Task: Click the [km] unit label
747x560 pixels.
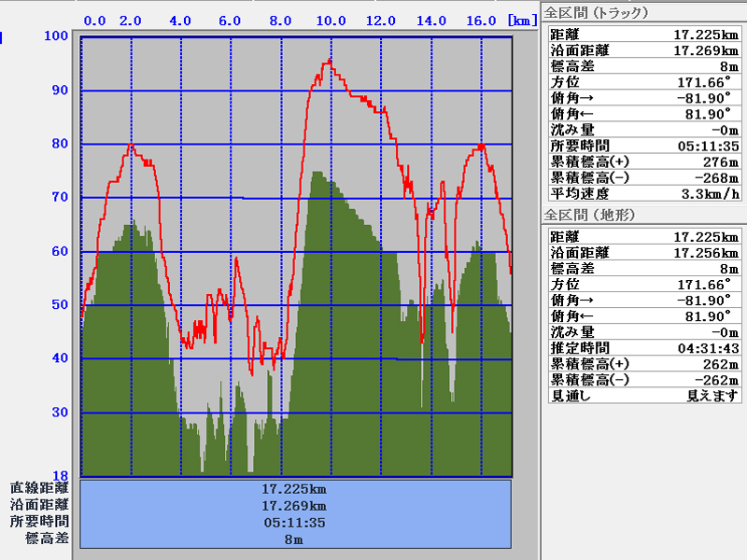Action: pos(521,20)
